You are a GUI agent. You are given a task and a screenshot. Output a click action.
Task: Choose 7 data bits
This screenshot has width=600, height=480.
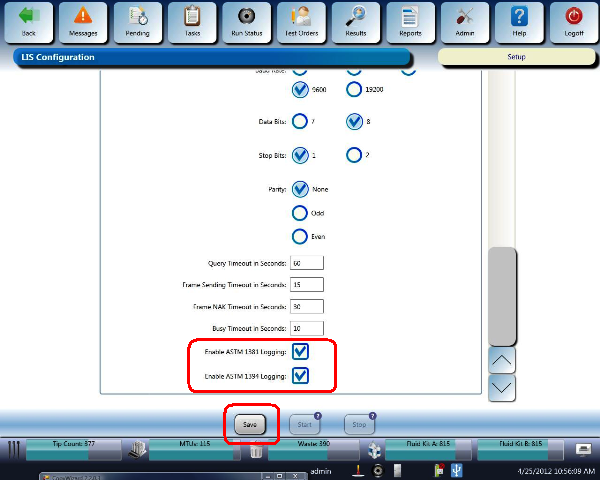[x=300, y=122]
